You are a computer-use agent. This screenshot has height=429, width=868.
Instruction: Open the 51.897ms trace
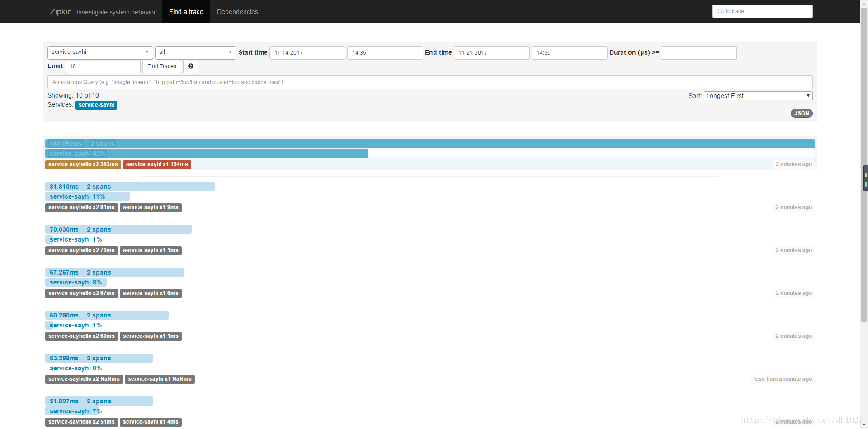[99, 401]
